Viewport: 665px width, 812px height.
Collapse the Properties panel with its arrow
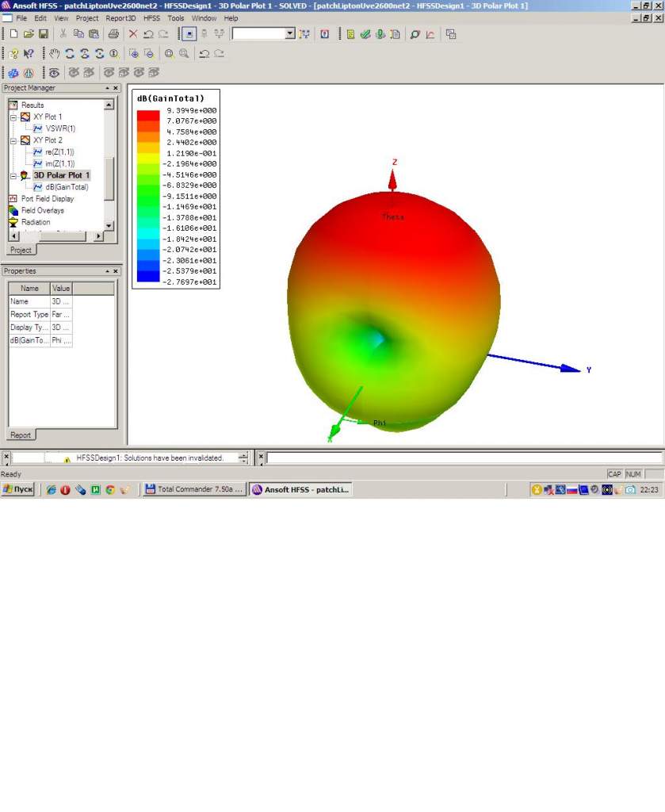coord(107,271)
